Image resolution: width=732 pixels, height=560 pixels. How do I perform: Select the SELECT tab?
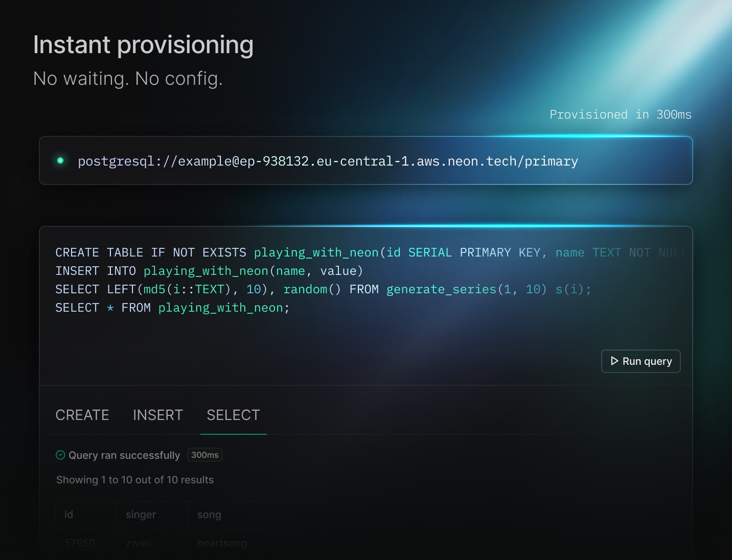click(x=233, y=415)
